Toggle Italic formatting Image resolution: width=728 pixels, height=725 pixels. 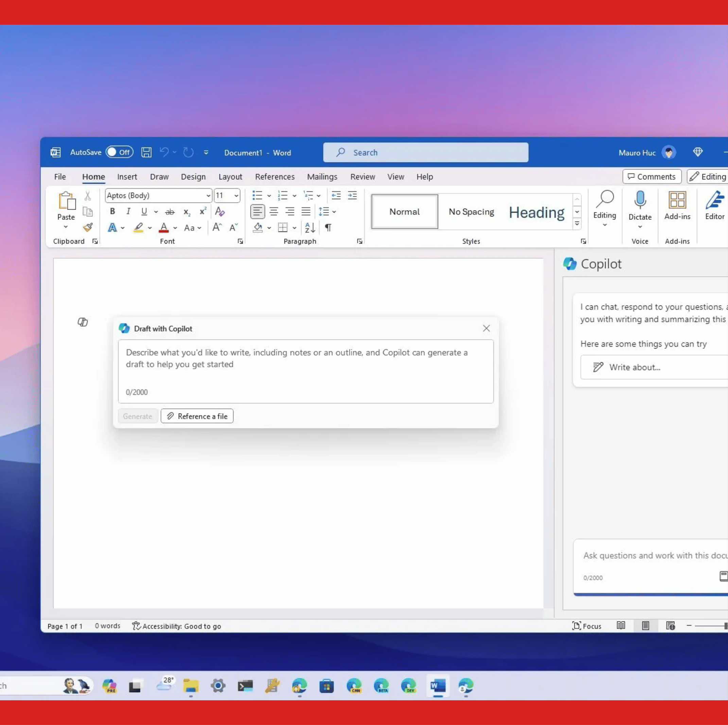pyautogui.click(x=128, y=212)
